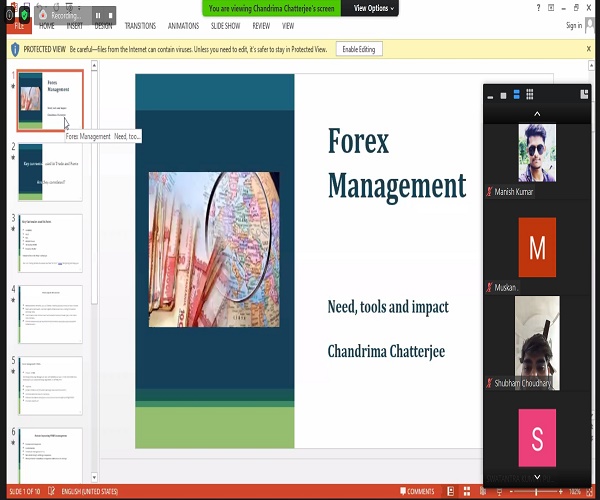Image resolution: width=600 pixels, height=500 pixels.
Task: Open PowerPoint Help question mark
Action: point(538,8)
